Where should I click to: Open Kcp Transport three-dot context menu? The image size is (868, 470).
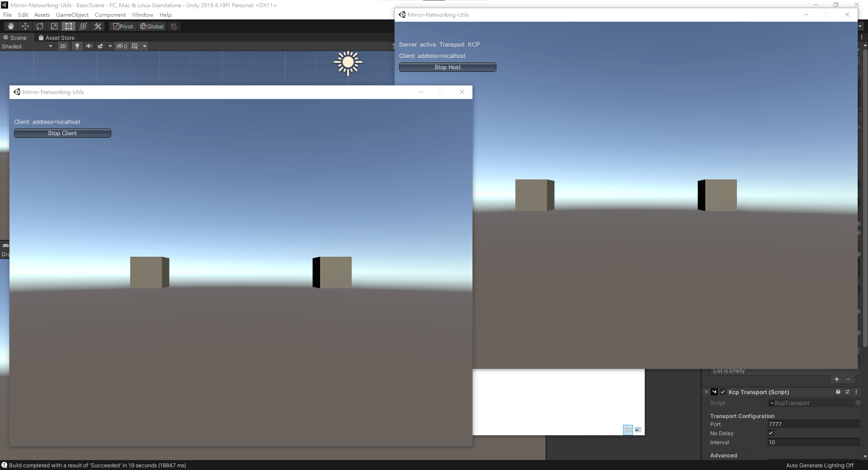(856, 392)
